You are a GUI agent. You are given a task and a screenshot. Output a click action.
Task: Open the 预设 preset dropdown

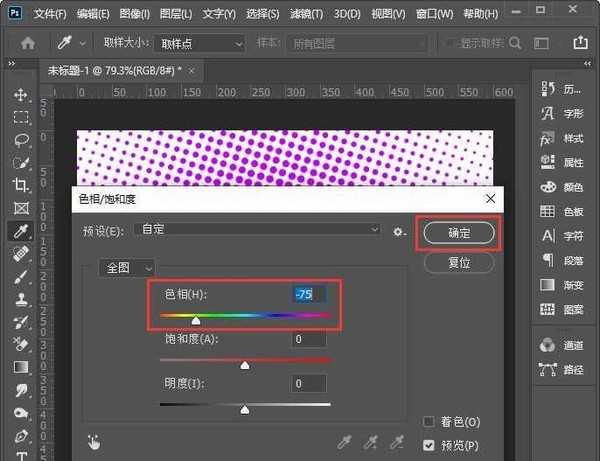pyautogui.click(x=260, y=230)
